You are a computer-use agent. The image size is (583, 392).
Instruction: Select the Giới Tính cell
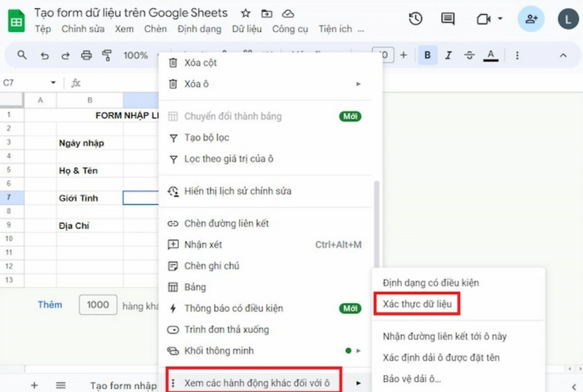click(90, 198)
